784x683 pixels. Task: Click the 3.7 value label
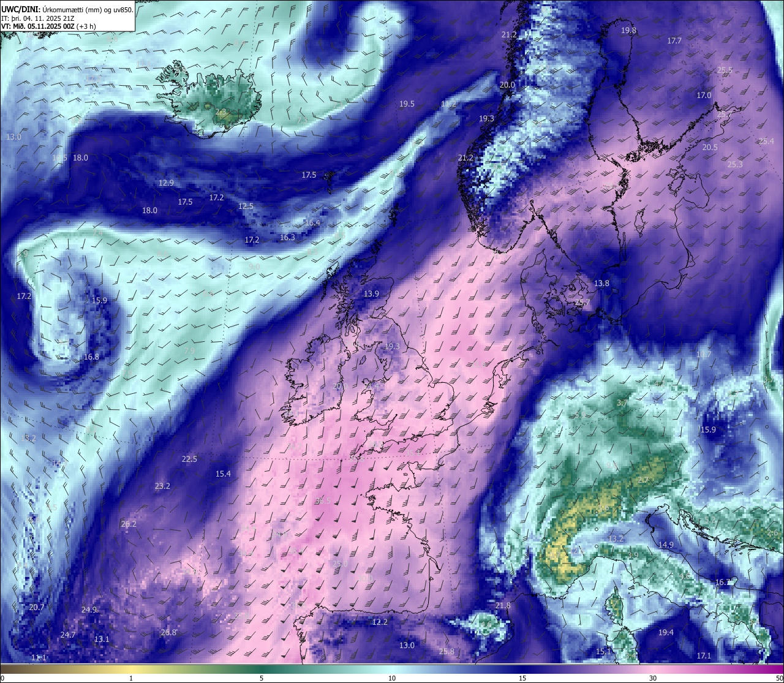pyautogui.click(x=622, y=402)
